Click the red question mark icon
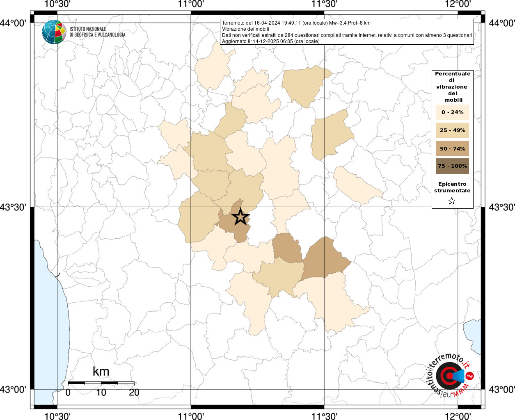 (470, 376)
